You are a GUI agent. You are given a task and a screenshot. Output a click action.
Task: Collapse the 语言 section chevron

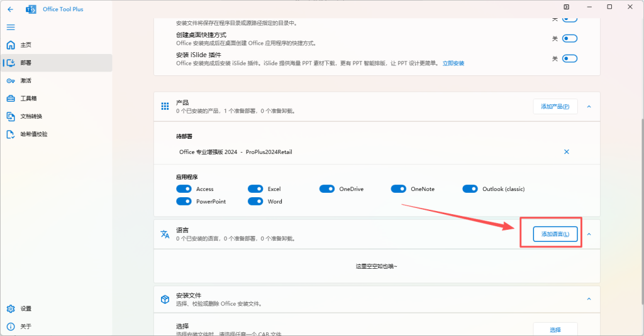tap(589, 234)
